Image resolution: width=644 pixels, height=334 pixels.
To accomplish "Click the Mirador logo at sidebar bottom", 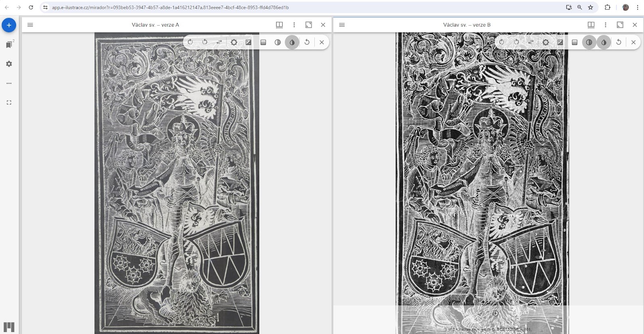I will point(9,327).
